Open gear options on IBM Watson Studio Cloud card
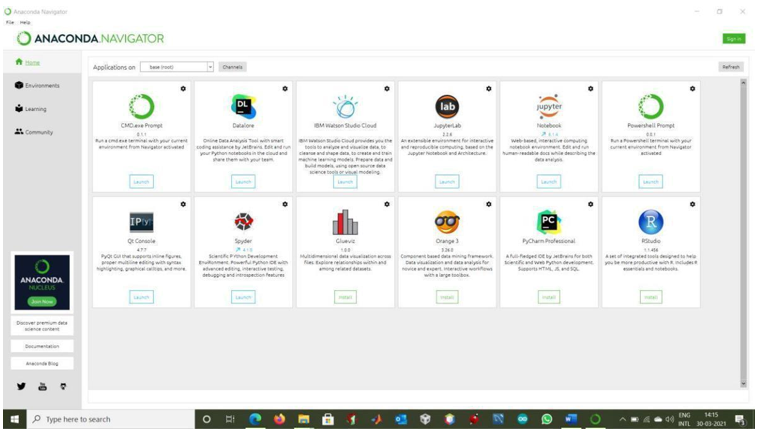The image size is (758, 433). [387, 89]
